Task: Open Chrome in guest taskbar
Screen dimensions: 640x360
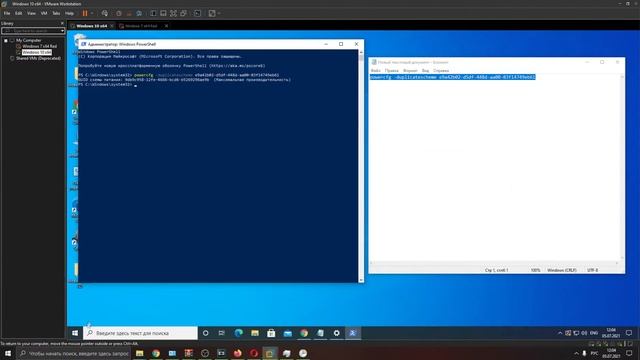Action: click(304, 333)
